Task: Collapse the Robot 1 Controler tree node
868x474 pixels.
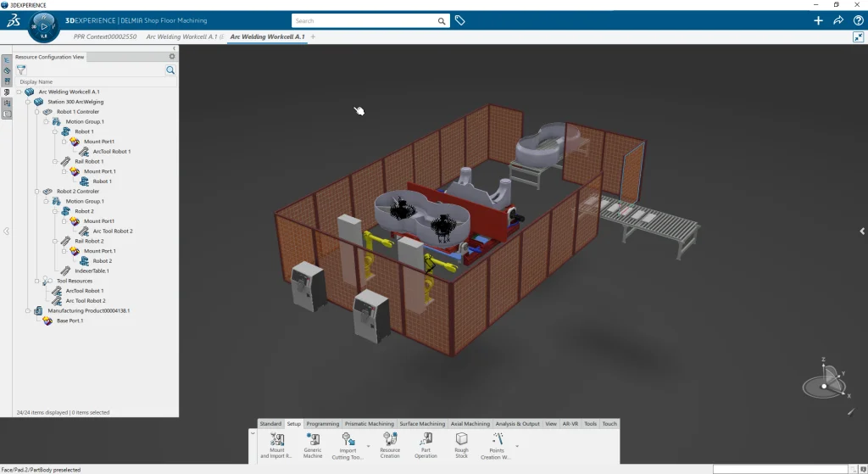Action: click(x=37, y=112)
